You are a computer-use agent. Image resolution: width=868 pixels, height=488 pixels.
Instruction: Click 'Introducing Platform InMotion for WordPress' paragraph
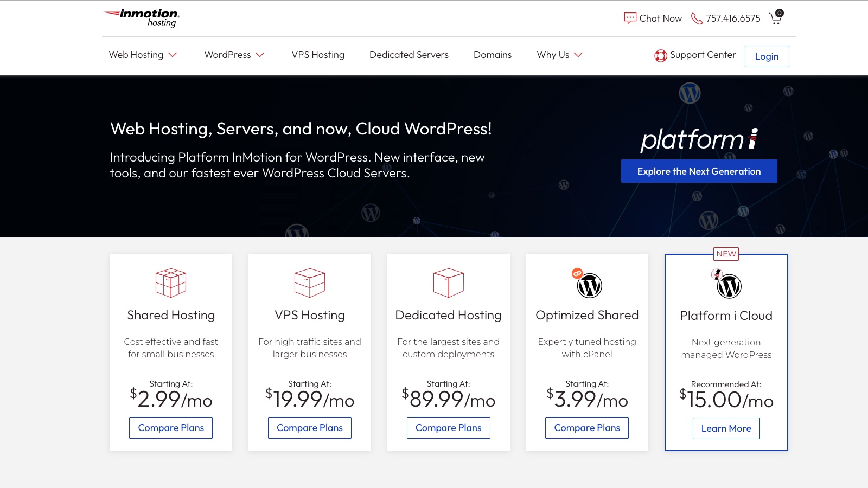297,165
